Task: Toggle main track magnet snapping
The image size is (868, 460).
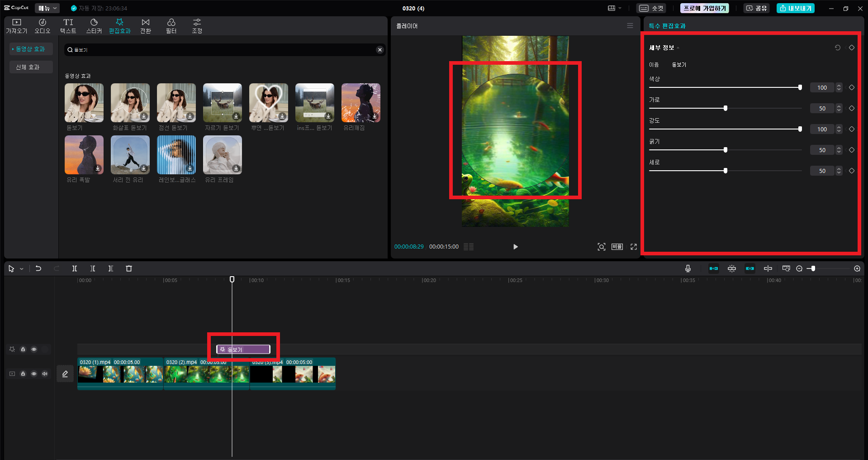Action: click(x=714, y=268)
